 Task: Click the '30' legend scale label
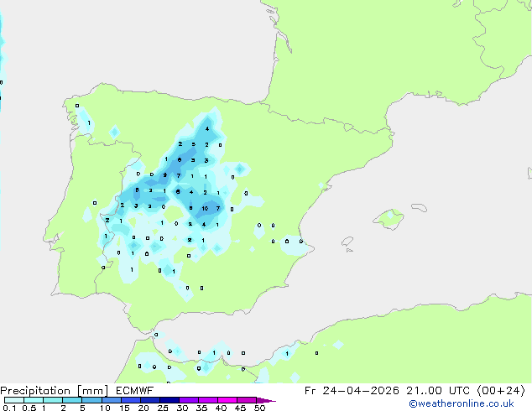coord(182,408)
